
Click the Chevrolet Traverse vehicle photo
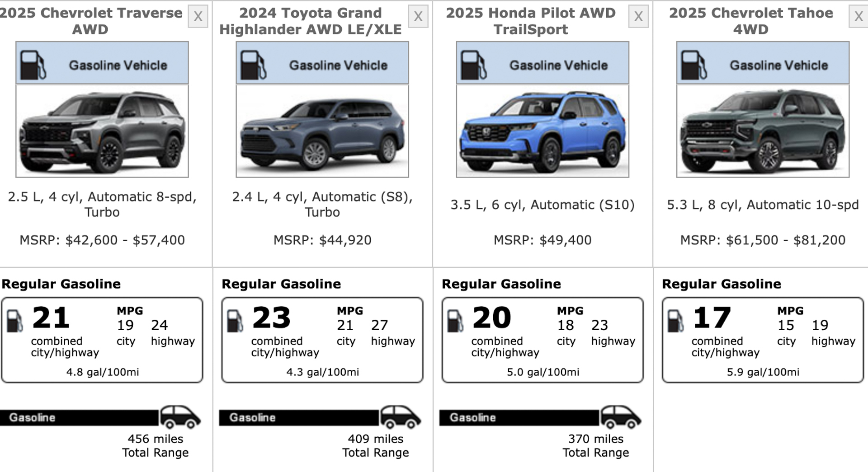tap(102, 131)
